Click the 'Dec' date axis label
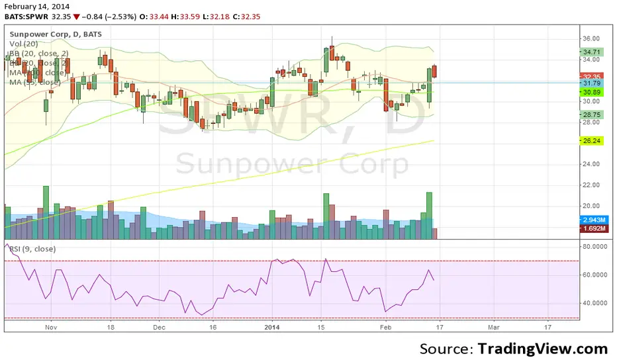 (x=159, y=327)
